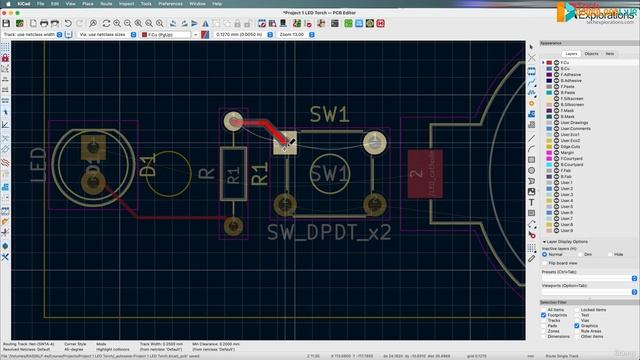Click the Mirror/flip footprint icon
This screenshot has height=360, width=640.
click(x=205, y=24)
